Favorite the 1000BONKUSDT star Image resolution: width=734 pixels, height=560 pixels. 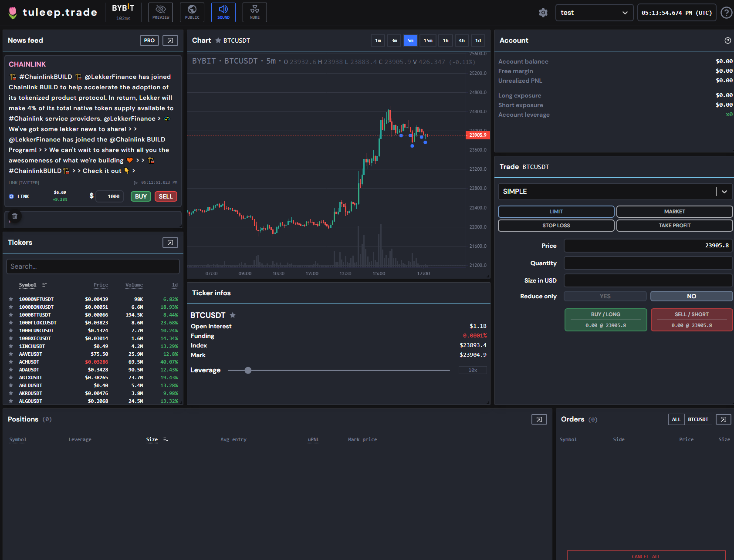[x=11, y=307]
